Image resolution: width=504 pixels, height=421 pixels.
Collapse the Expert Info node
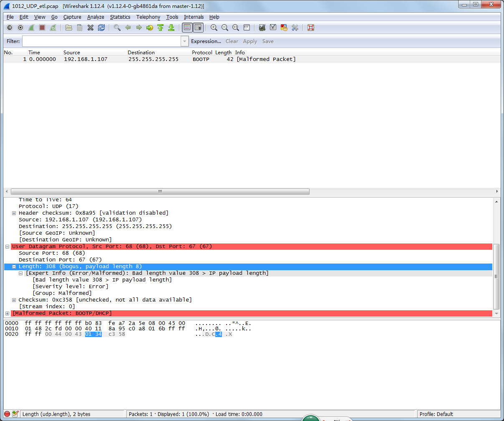point(20,273)
